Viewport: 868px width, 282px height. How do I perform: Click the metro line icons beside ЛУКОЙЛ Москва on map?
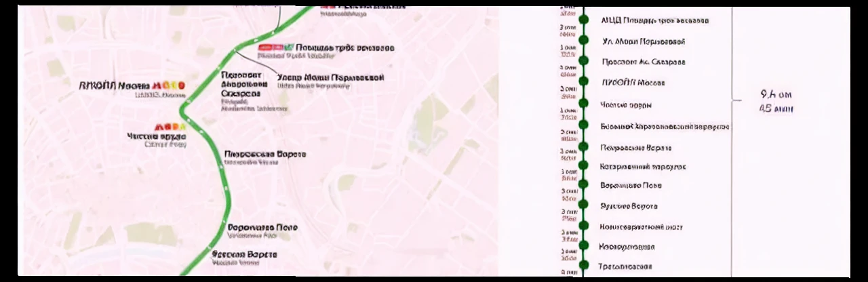click(x=168, y=86)
